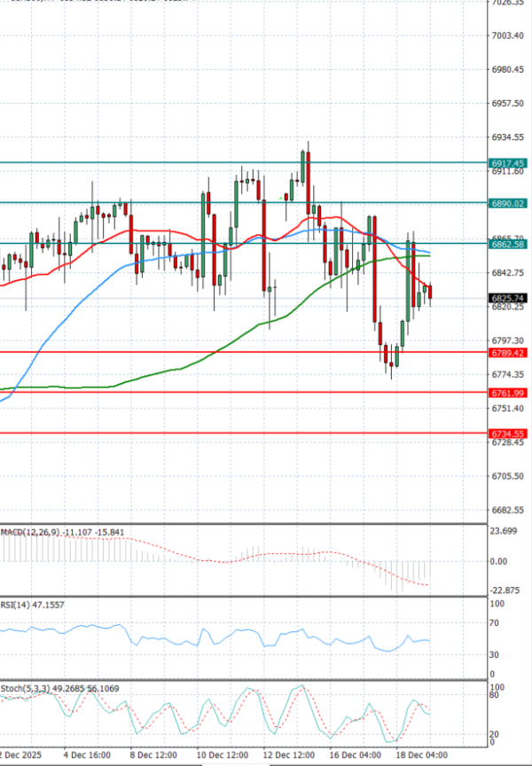Image resolution: width=532 pixels, height=766 pixels.
Task: Click the 7003.40 price axis value
Action: click(x=506, y=35)
